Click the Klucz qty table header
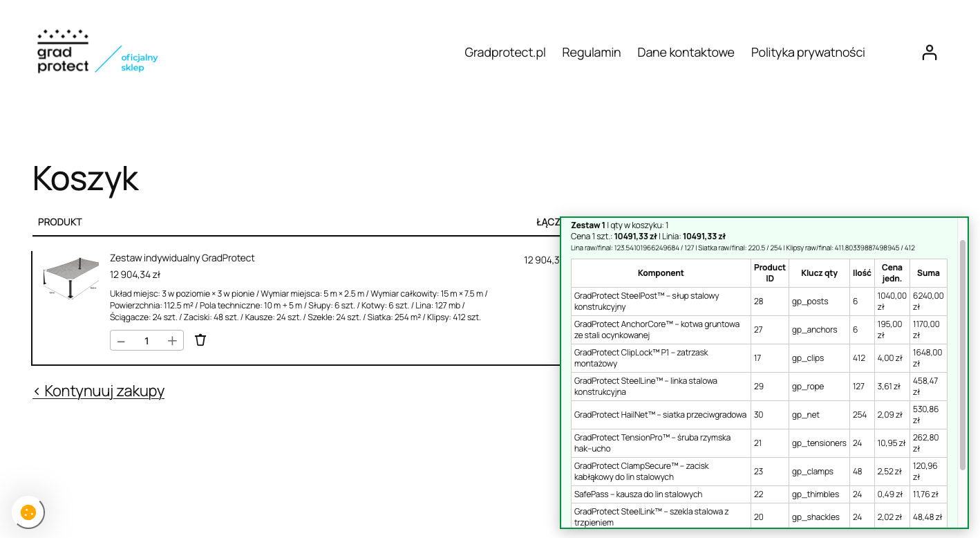 coord(820,273)
